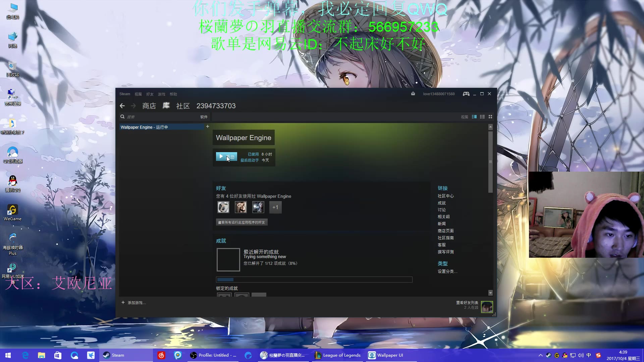Click volume speaker icon in system tray

pos(581,355)
